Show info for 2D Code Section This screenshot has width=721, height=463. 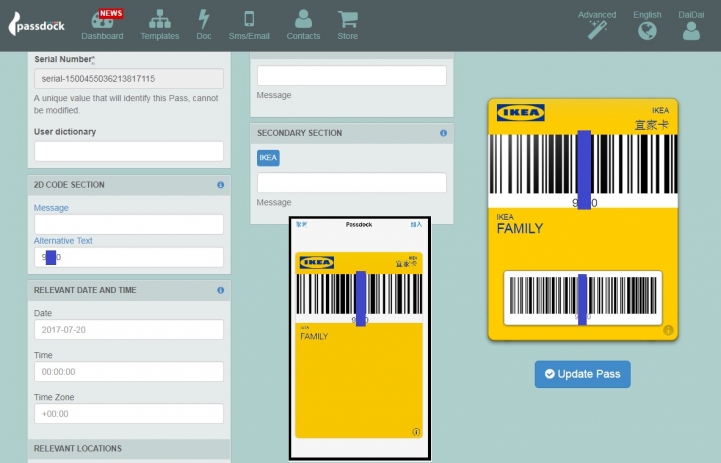[221, 185]
